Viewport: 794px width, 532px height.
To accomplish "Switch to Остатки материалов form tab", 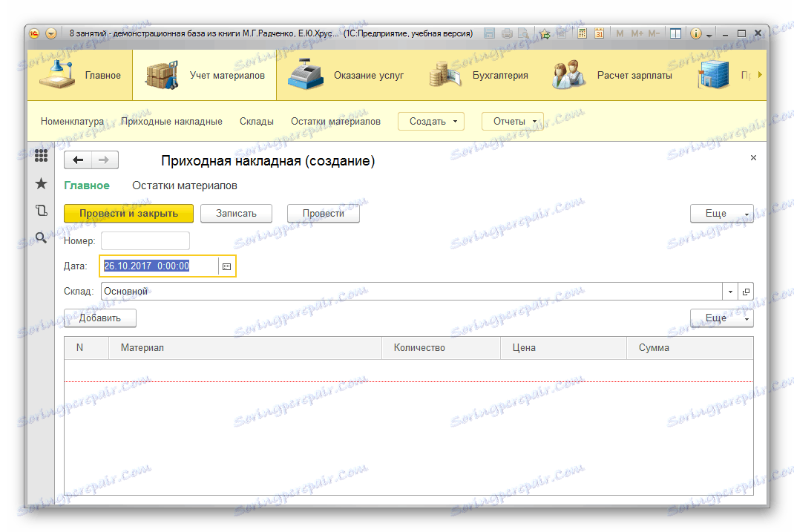I will click(185, 185).
